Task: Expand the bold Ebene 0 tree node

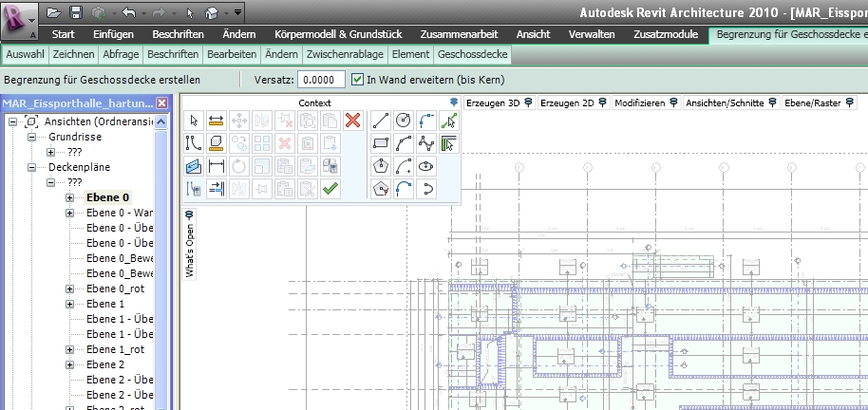Action: 69,197
